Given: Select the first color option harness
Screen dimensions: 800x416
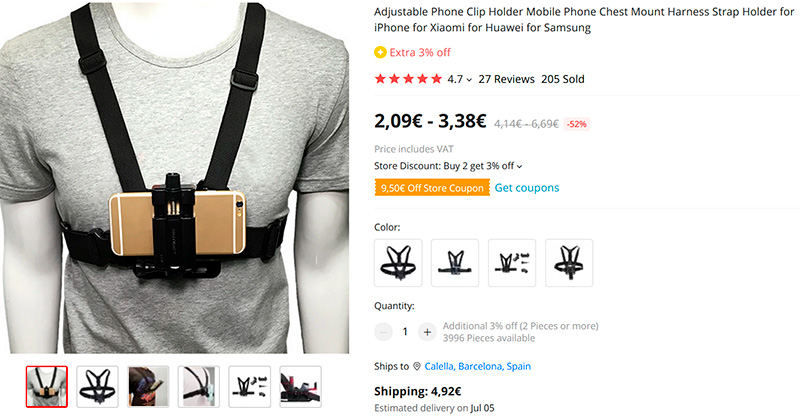Looking at the screenshot, I should click(398, 263).
